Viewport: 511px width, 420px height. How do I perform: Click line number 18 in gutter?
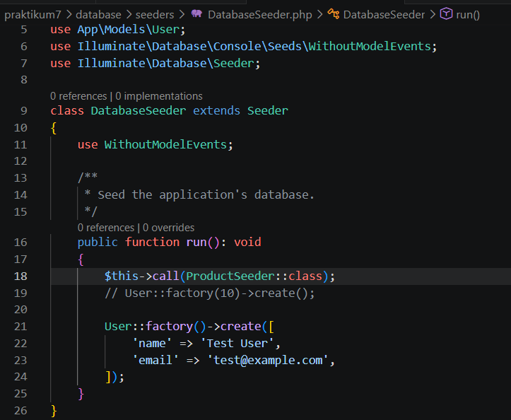click(x=20, y=276)
